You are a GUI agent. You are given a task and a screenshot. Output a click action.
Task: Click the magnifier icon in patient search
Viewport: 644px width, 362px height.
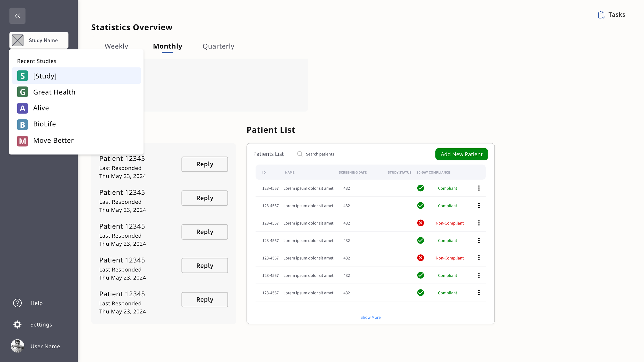coord(300,154)
